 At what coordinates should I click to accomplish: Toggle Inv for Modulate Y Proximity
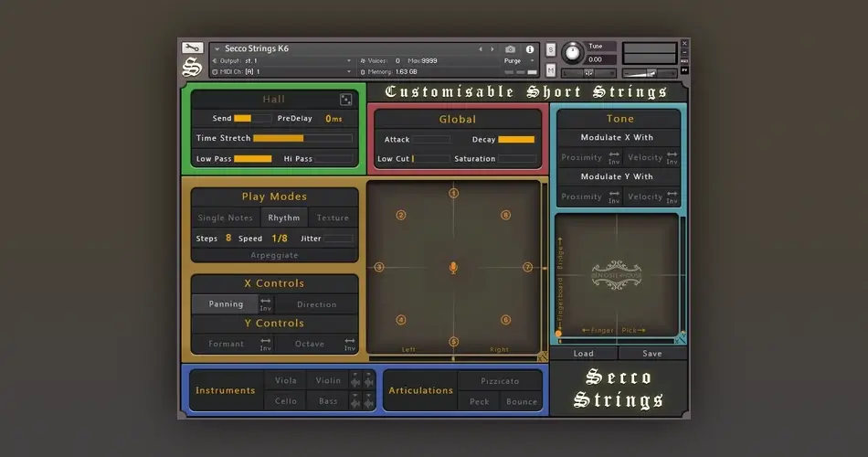(x=614, y=197)
